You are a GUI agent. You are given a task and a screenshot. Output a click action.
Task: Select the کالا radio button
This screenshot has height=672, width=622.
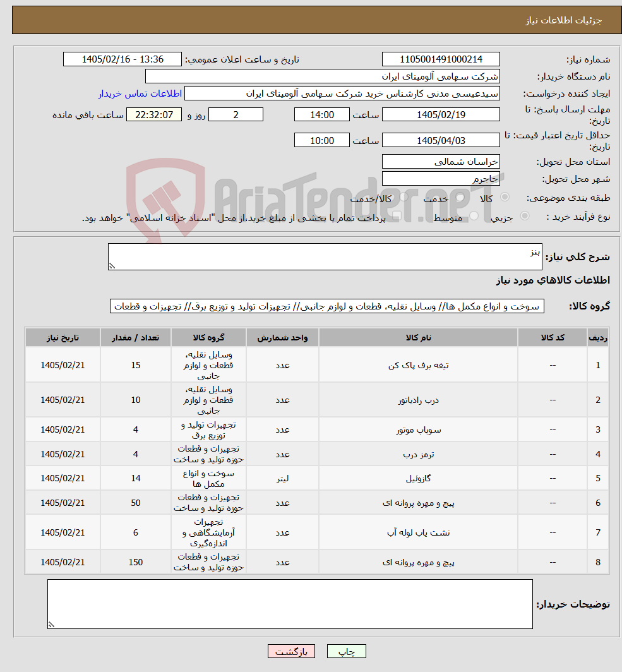(x=505, y=197)
